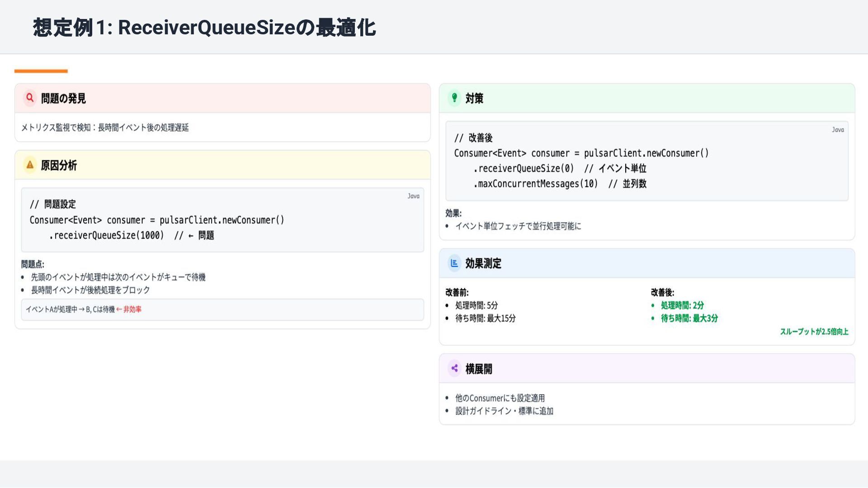The image size is (868, 488).
Task: Select the slide title ReceiverQueueSizeの最適化
Action: click(204, 28)
